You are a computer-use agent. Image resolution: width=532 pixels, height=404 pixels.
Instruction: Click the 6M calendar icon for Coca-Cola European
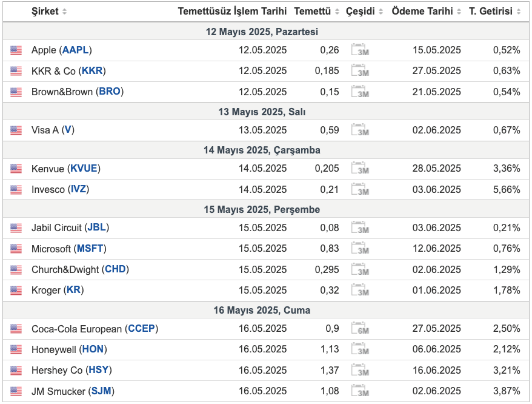click(x=360, y=328)
